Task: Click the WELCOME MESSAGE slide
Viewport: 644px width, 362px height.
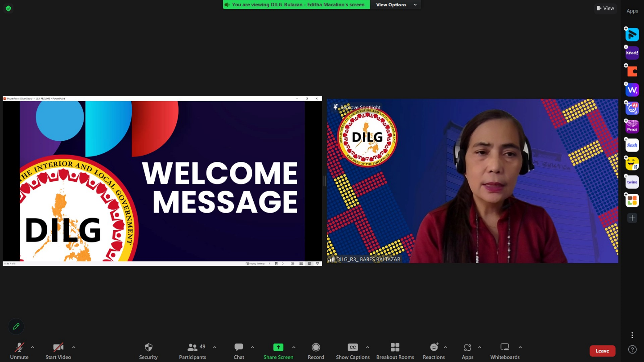Action: coord(162,181)
